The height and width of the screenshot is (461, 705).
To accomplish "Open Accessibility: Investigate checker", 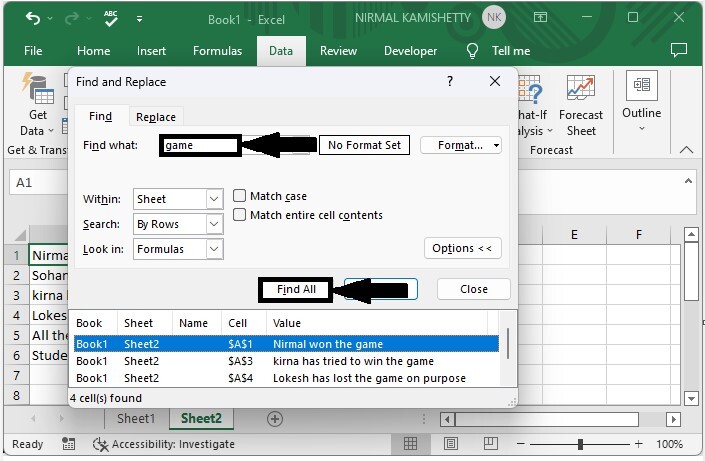I will (x=164, y=444).
